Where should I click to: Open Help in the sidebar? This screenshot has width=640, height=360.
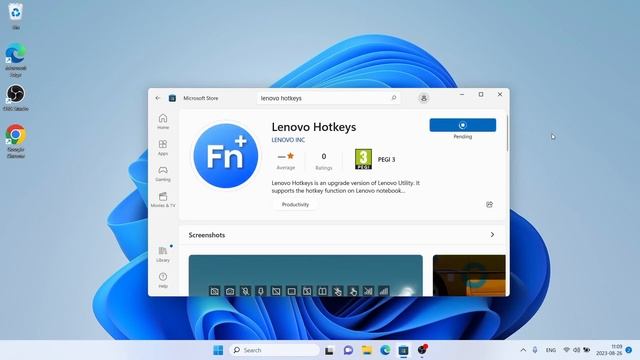click(x=163, y=280)
